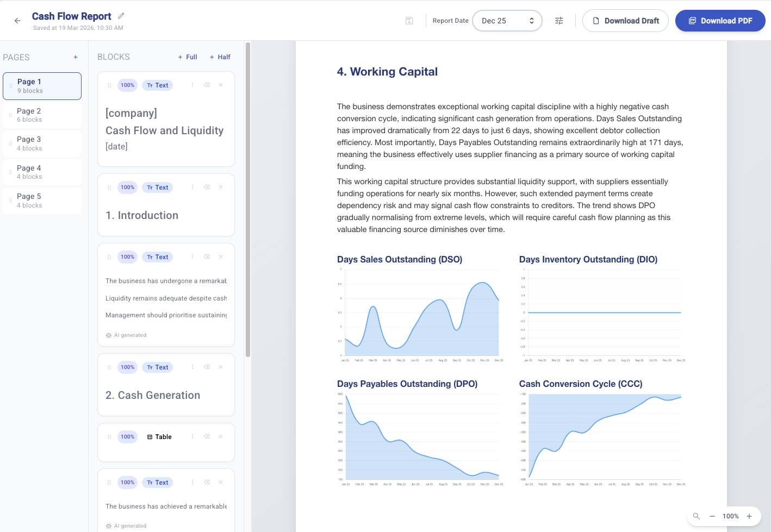Zoom in with the plus icon
Image resolution: width=771 pixels, height=532 pixels.
(749, 516)
